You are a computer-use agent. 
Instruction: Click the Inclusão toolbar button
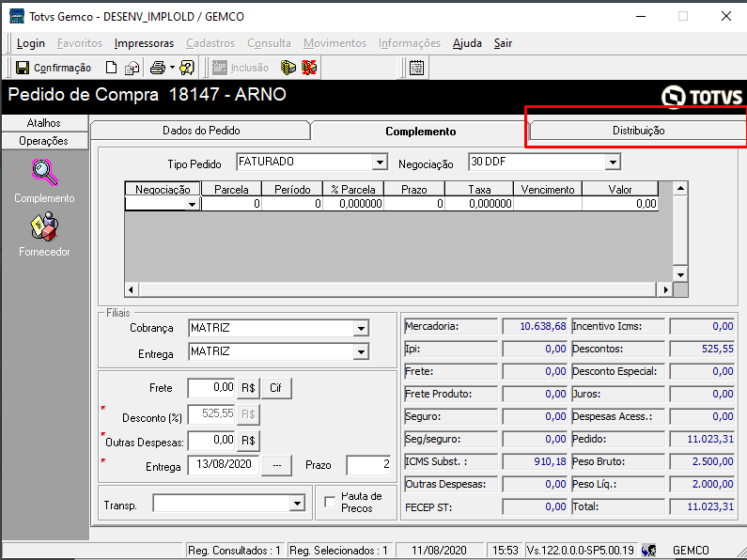(241, 68)
